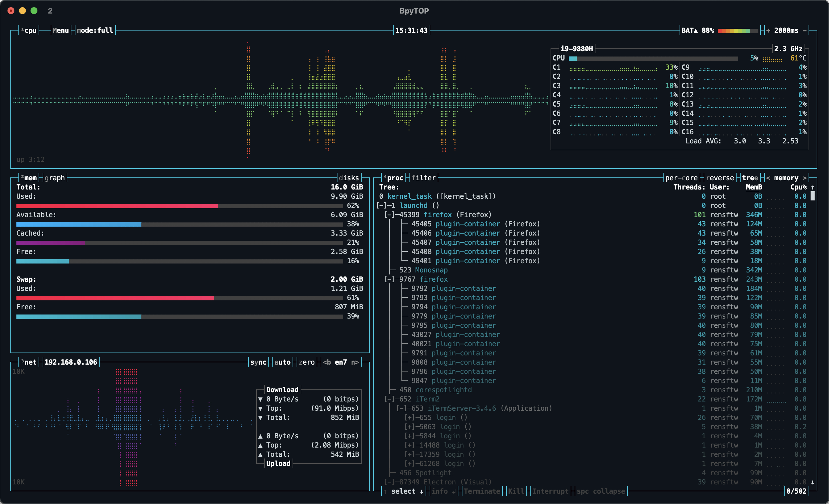The height and width of the screenshot is (504, 829).
Task: Click the scroll down arrow in proc list
Action: click(813, 482)
